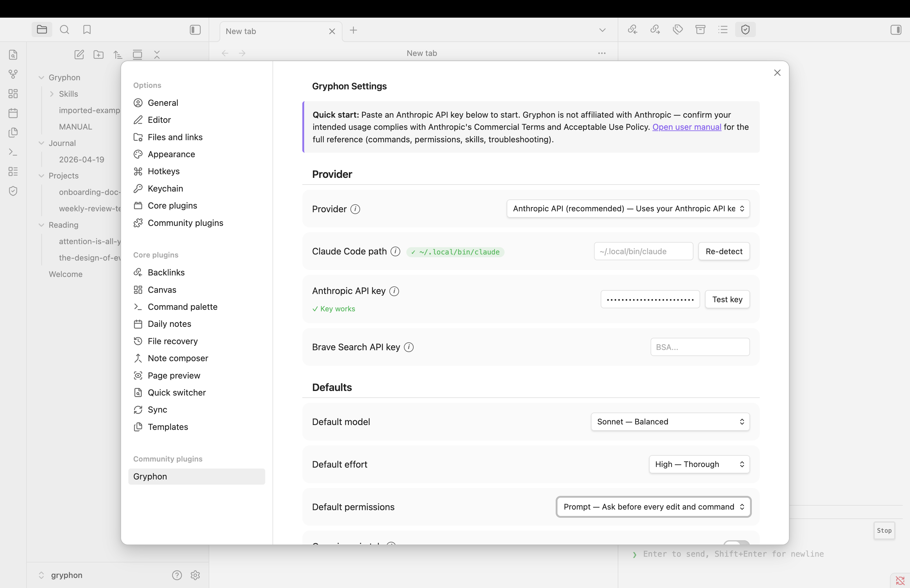Screen dimensions: 910x588
Task: Add a new tab with plus button
Action: tap(353, 30)
